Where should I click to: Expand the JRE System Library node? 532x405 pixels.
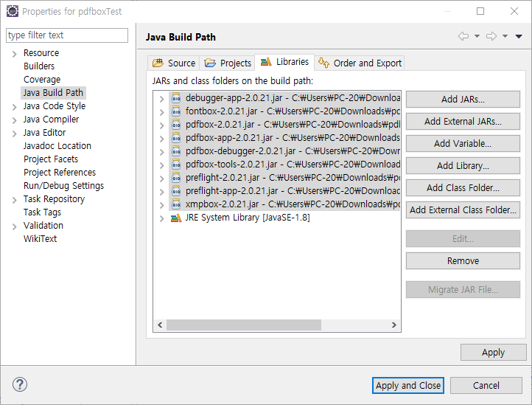point(162,218)
